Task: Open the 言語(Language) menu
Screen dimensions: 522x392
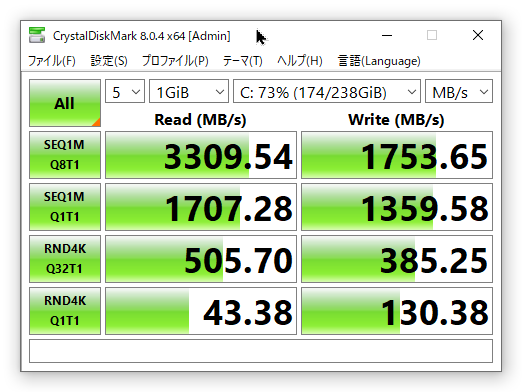Action: pyautogui.click(x=379, y=61)
